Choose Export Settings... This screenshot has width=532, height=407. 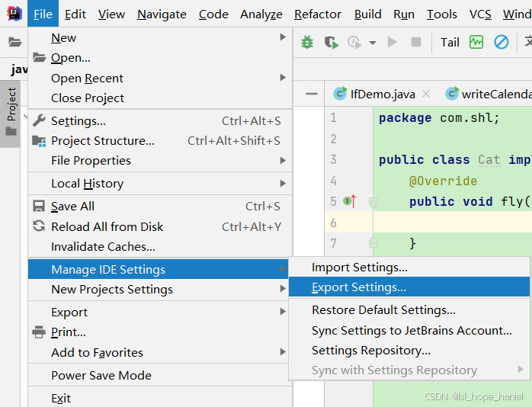click(x=409, y=287)
